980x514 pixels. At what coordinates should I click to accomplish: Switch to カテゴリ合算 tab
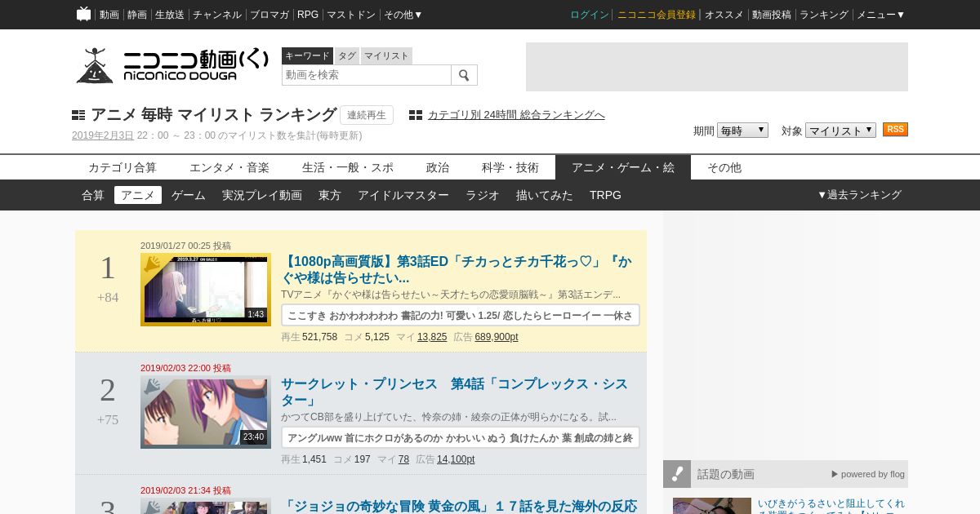tap(122, 167)
